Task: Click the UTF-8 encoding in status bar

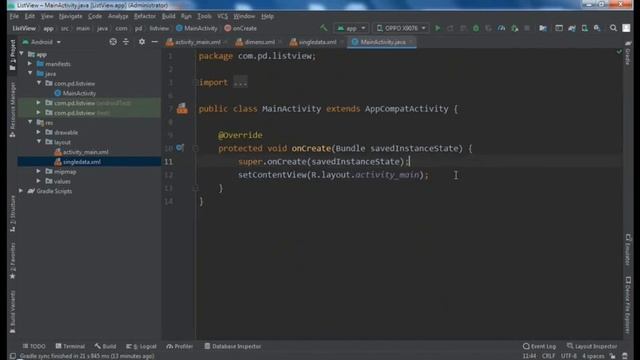Action: point(569,356)
